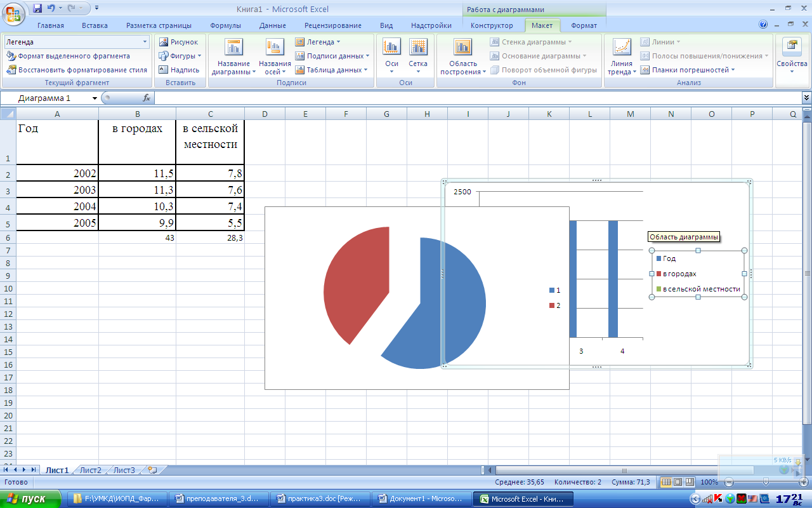Image resolution: width=812 pixels, height=508 pixels.
Task: Switch to Документ1 Microsoft Word taskbar item
Action: point(422,498)
